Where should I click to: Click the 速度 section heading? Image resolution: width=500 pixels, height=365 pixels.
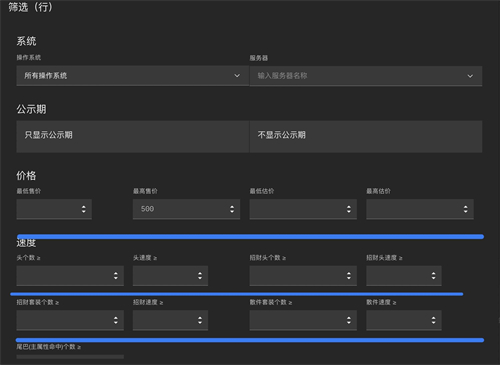tap(26, 243)
